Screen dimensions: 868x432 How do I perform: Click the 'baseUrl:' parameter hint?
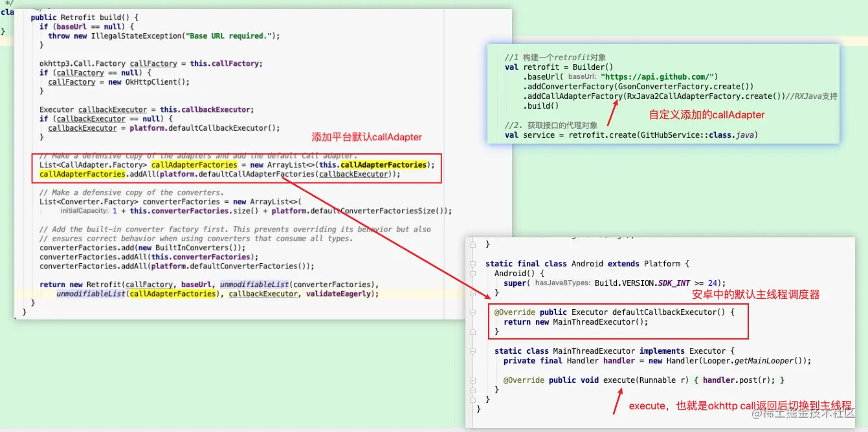583,76
